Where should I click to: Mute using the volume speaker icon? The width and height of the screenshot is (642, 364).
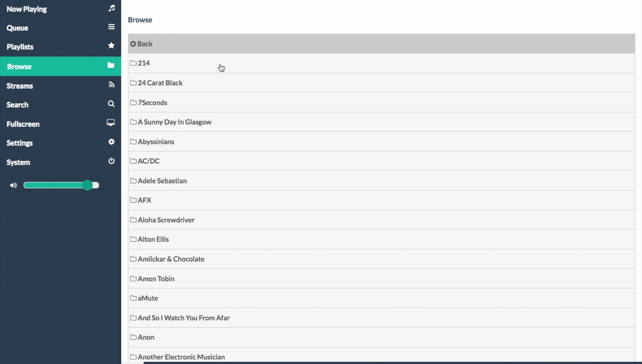tap(13, 185)
